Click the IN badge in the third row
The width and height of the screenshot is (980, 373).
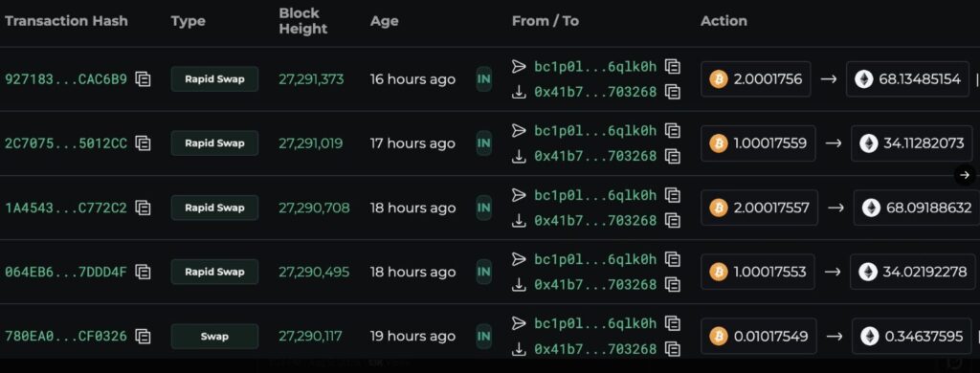[483, 208]
